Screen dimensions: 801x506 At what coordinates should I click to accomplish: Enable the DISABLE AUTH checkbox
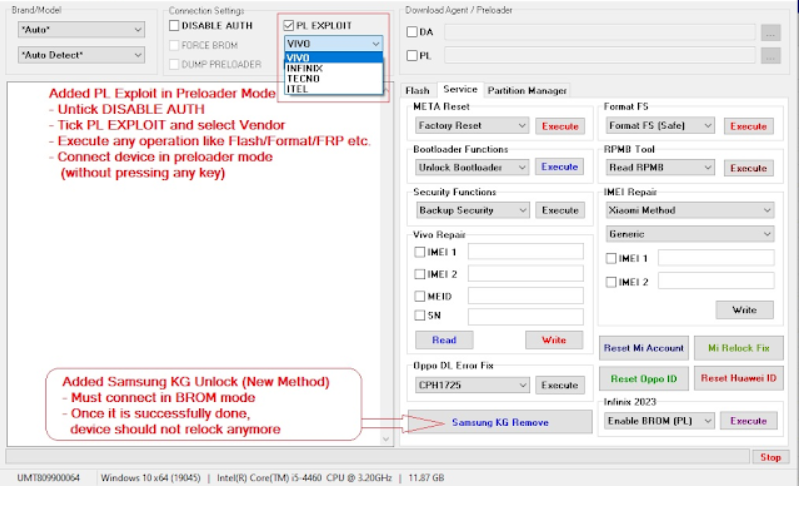[174, 26]
